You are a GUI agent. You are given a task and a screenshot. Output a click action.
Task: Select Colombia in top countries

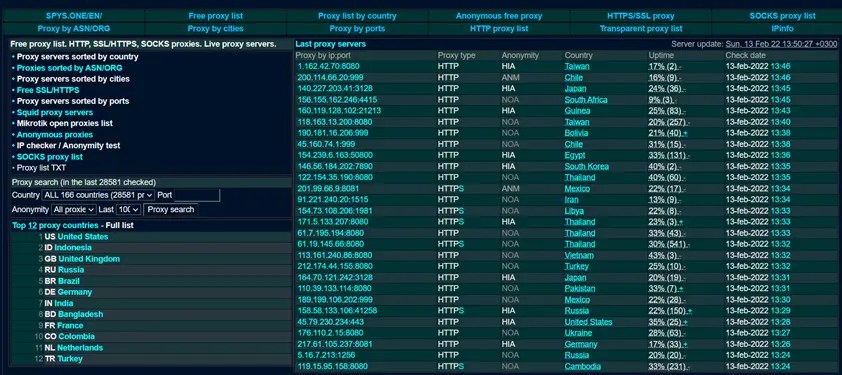pos(76,336)
